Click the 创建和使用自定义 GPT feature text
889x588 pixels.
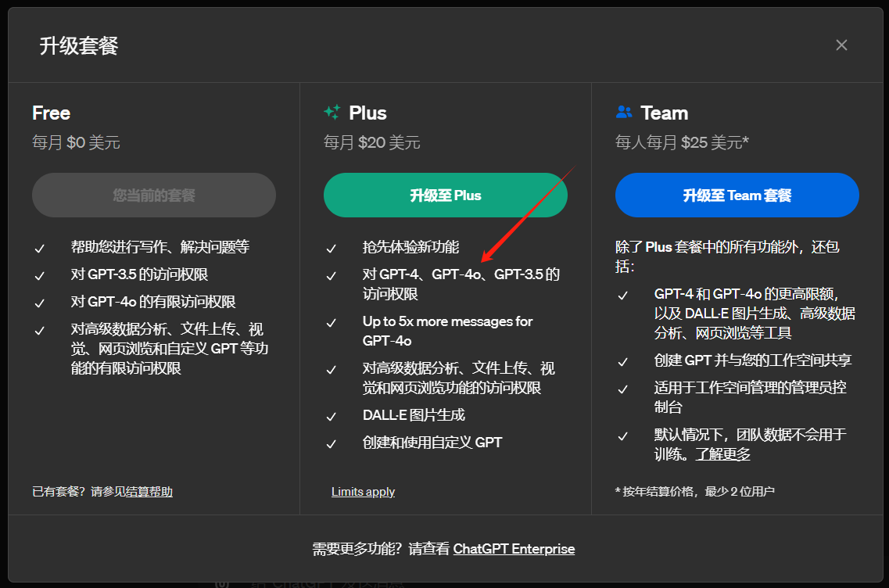(432, 443)
